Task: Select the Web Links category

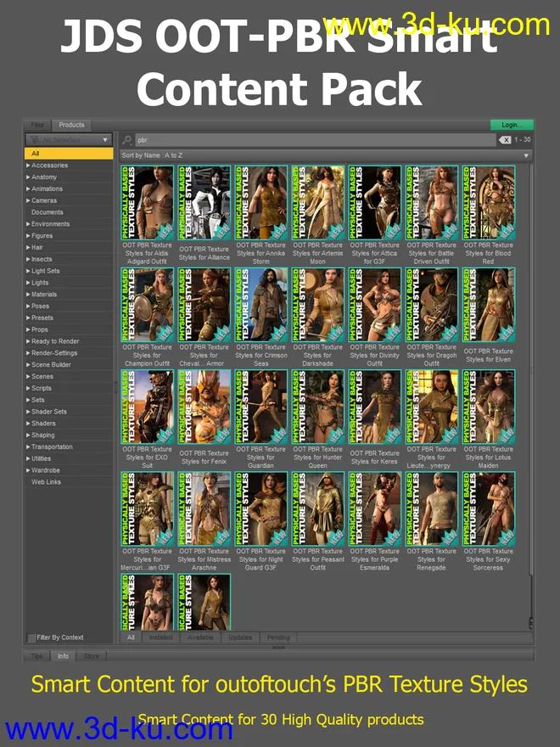Action: (46, 482)
